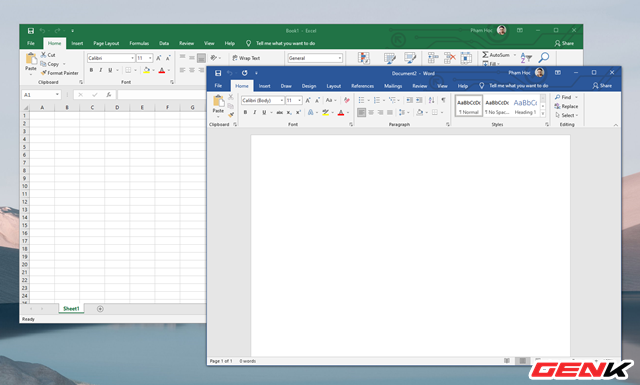Click Word's Increase Font Size icon
640x385 pixels.
pos(308,100)
